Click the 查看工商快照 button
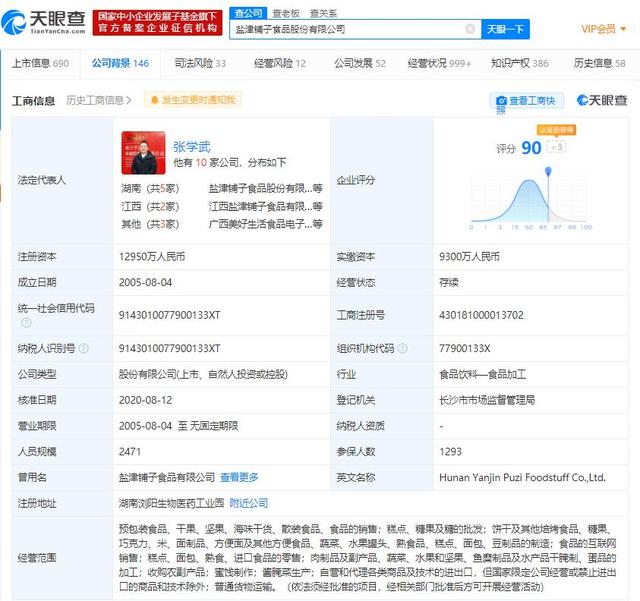The image size is (640, 601). coord(526,103)
